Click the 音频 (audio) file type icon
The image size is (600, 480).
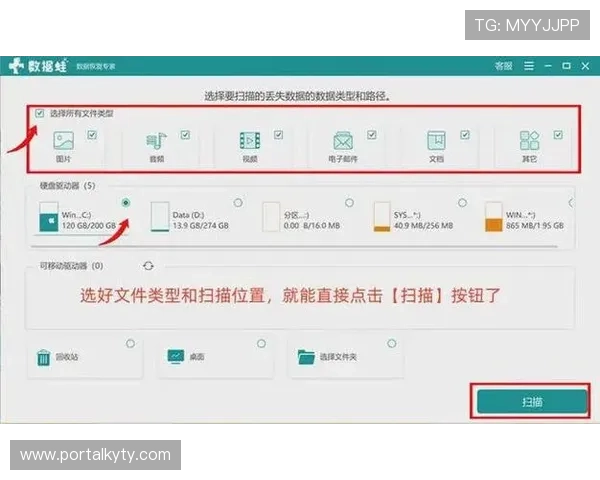click(157, 140)
